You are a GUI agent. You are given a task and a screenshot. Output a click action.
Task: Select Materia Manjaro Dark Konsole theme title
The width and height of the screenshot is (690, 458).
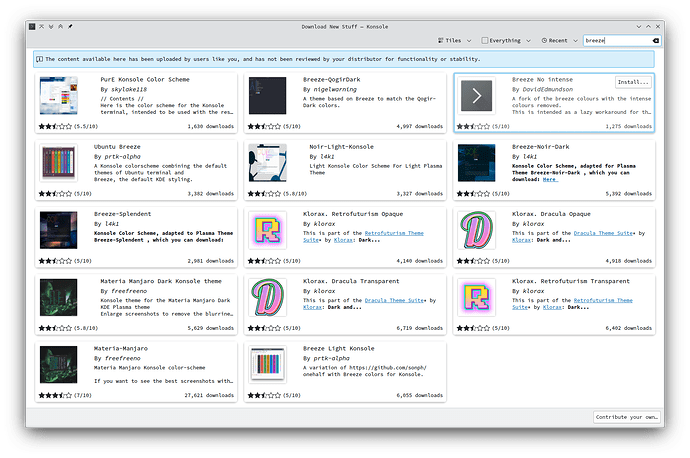tap(161, 282)
